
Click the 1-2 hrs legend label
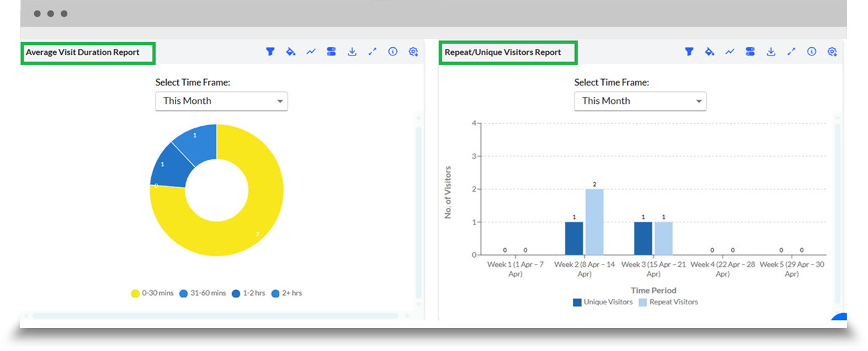(x=254, y=293)
